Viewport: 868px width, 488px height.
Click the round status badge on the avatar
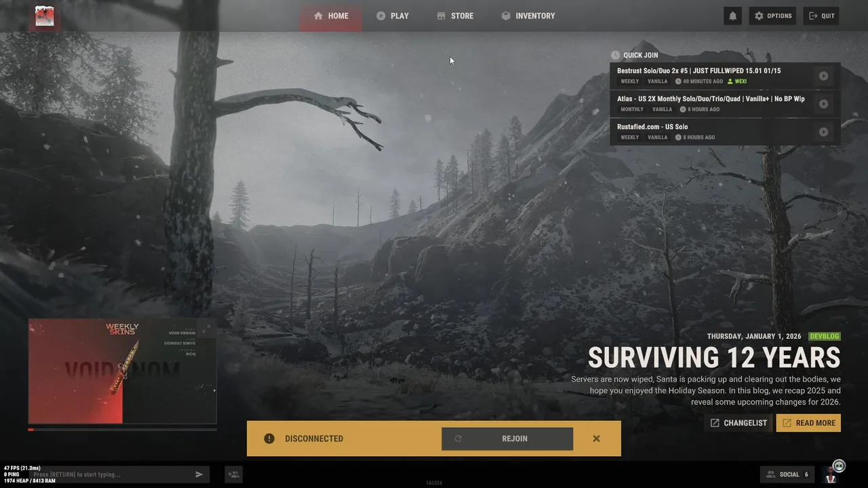839,466
